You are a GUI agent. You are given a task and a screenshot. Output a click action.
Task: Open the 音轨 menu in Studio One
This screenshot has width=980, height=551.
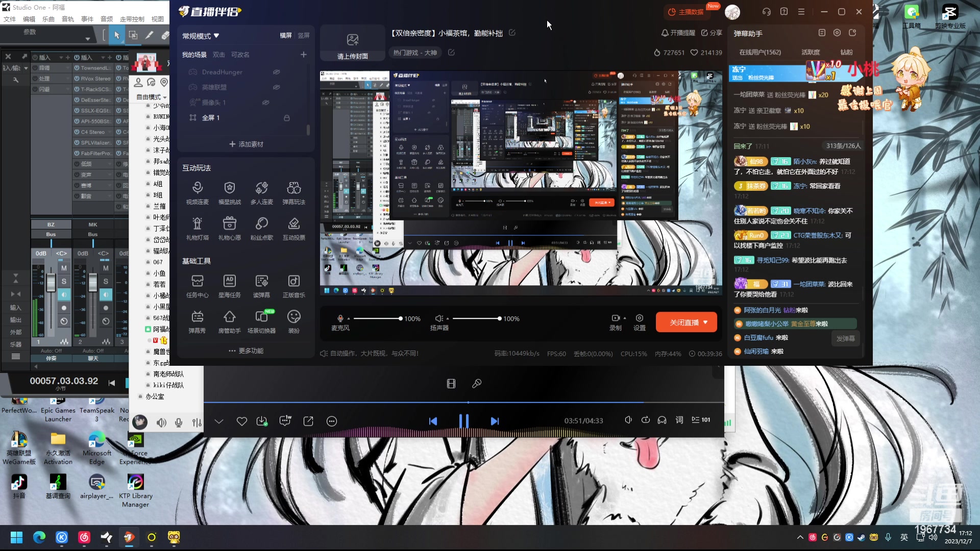[x=68, y=19]
